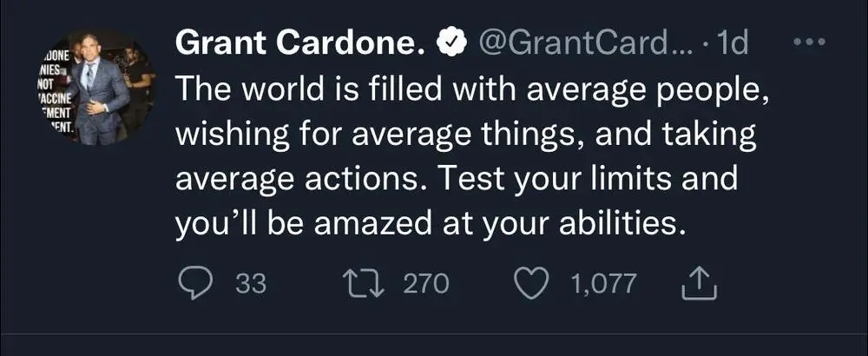
Task: Click the like count 1,077
Action: point(604,284)
